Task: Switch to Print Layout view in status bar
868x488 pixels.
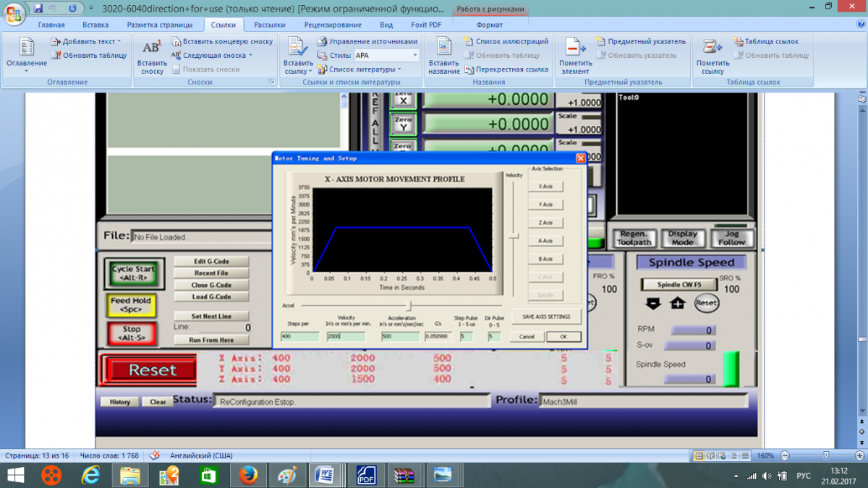Action: [699, 456]
